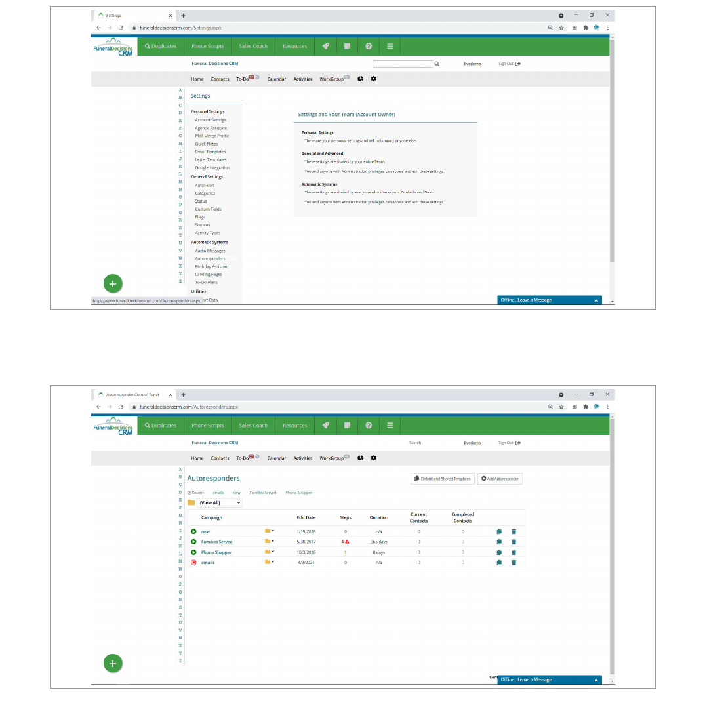Click the red warning icon in the Steps column
705x728 pixels.
(x=347, y=542)
